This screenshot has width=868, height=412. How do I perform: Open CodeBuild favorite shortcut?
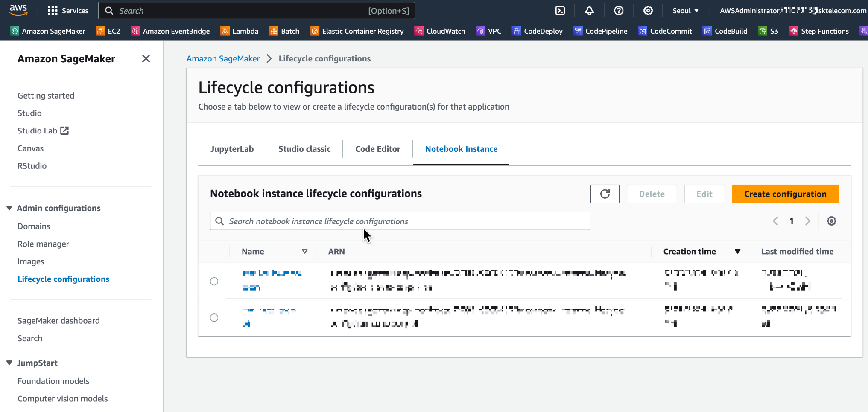tap(725, 31)
